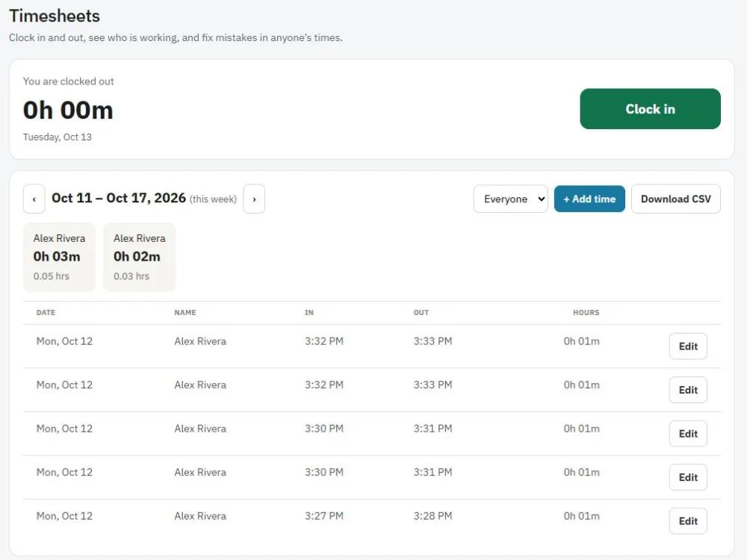747x560 pixels.
Task: Click the NAME column header
Action: pyautogui.click(x=185, y=312)
